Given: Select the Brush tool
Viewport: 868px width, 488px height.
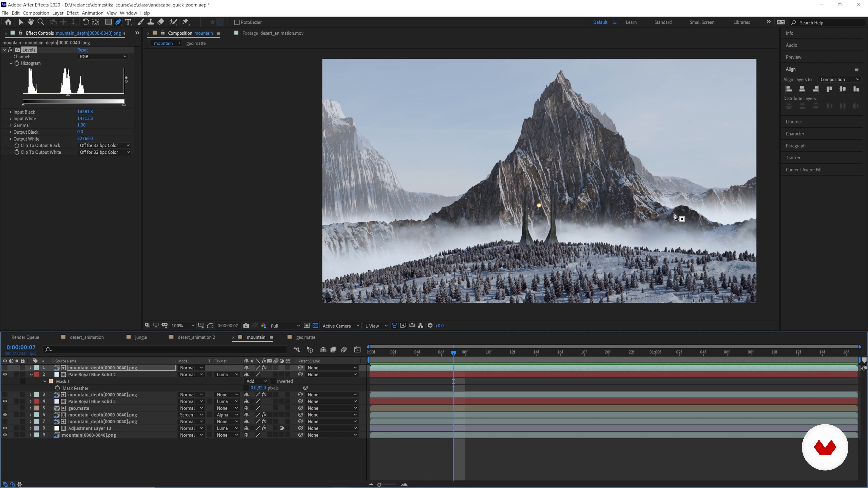Looking at the screenshot, I should click(141, 22).
